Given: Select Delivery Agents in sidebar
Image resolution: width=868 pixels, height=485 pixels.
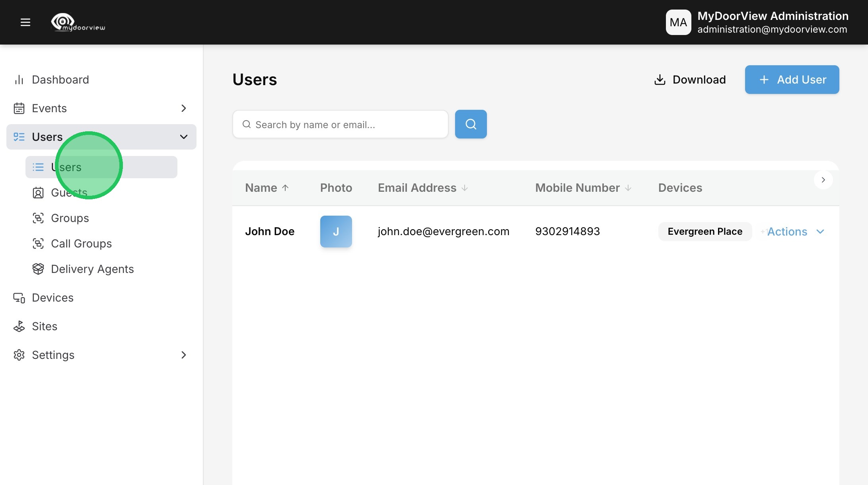Looking at the screenshot, I should coord(92,269).
